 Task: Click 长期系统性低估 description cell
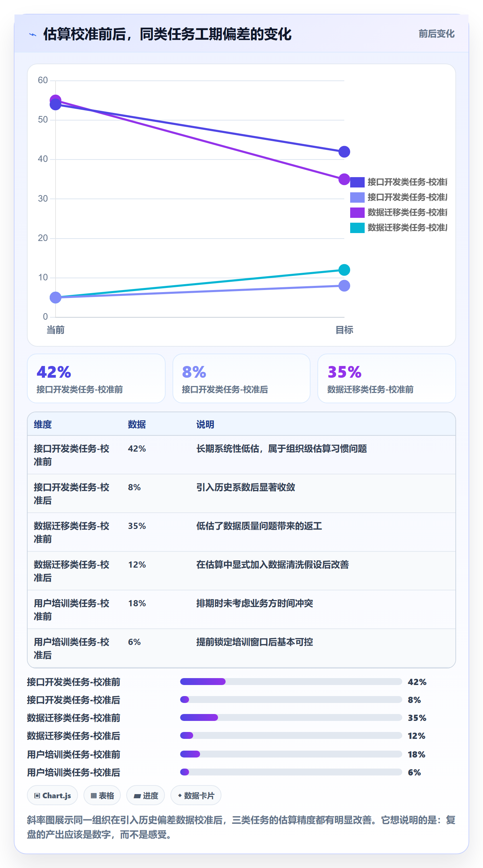[x=282, y=449]
